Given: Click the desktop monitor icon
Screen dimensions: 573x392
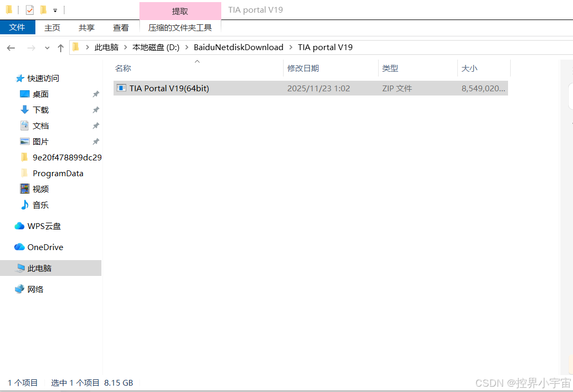Looking at the screenshot, I should tap(24, 94).
